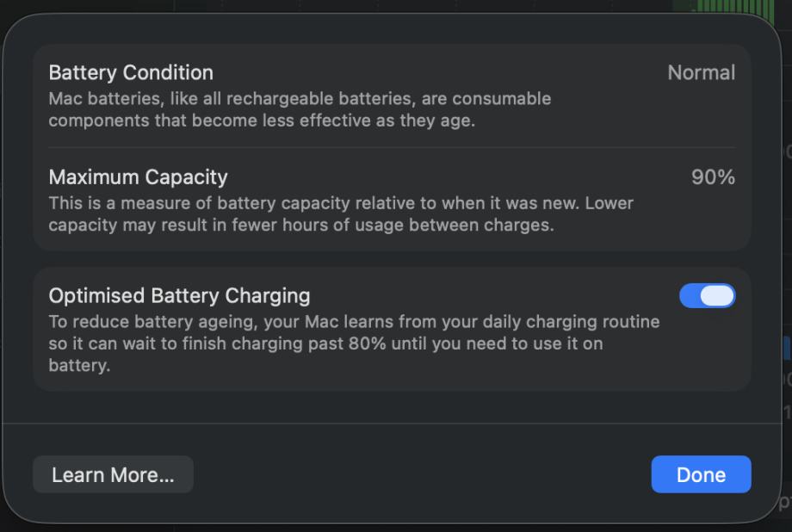
Task: Click the Optimised Battery Charging title
Action: pyautogui.click(x=179, y=296)
